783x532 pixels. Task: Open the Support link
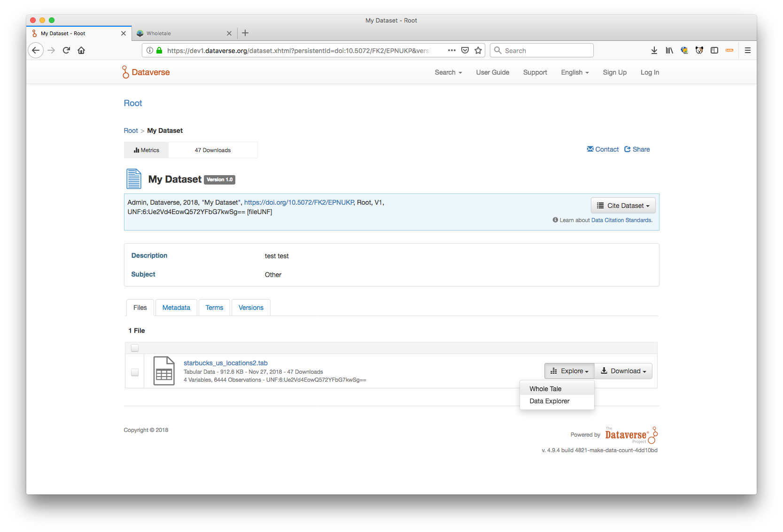535,72
